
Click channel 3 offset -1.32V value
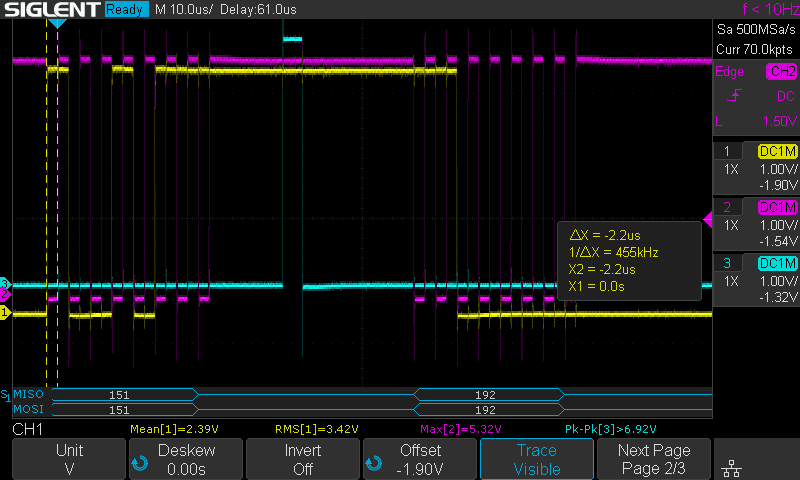tap(778, 297)
